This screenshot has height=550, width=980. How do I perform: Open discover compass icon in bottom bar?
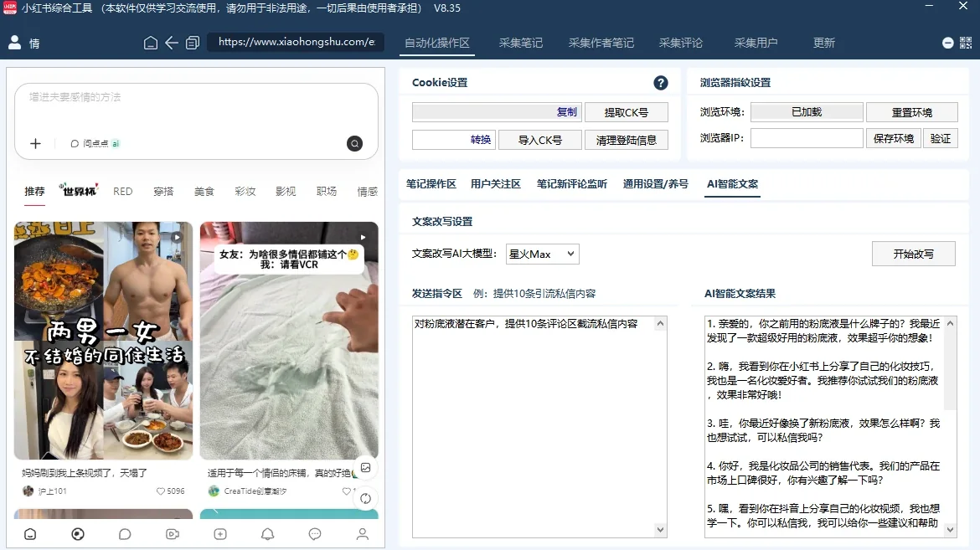pos(78,534)
